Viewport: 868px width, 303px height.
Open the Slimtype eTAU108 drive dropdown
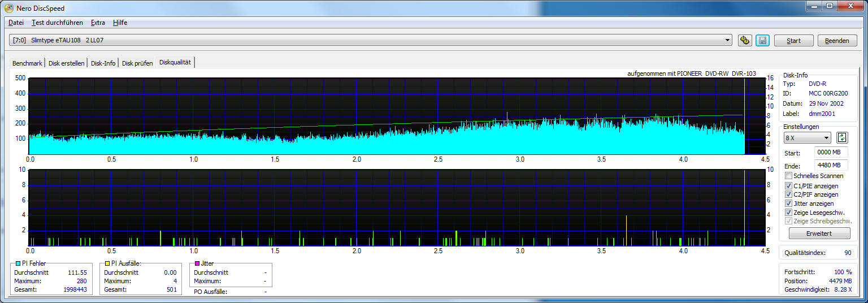(x=371, y=40)
